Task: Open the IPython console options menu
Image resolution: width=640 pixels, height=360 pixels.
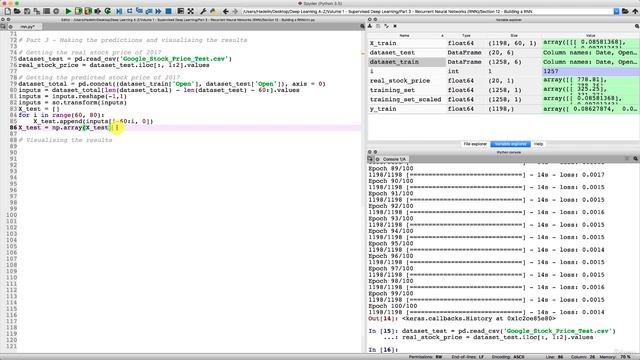Action: click(636, 159)
